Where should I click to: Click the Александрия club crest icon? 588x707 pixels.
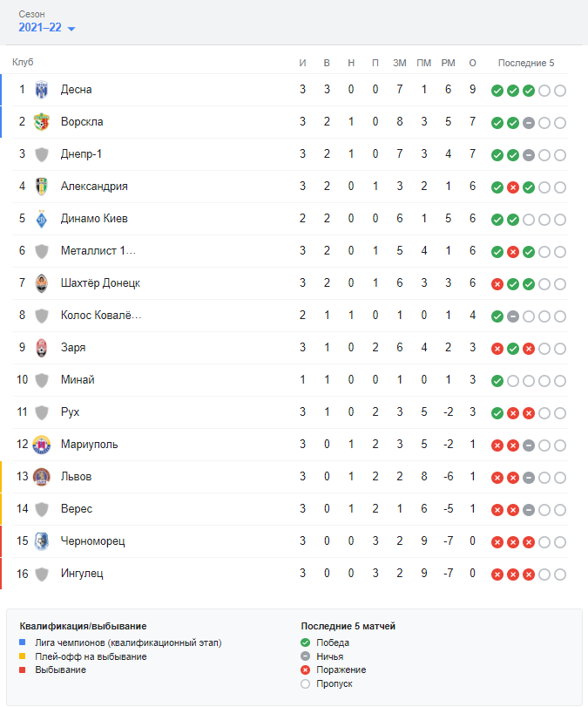pos(42,187)
